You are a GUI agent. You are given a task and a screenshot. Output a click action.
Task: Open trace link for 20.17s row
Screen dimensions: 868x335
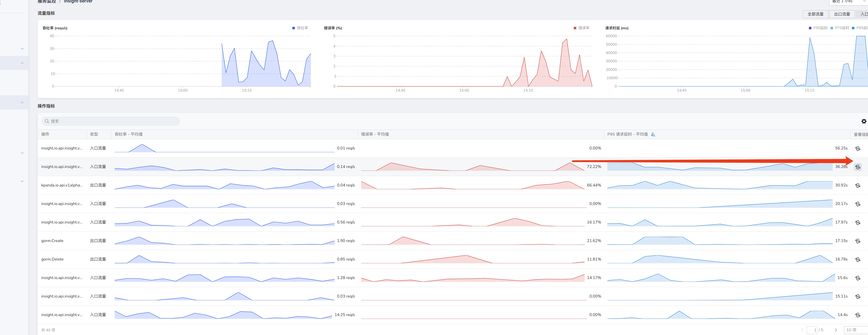click(x=858, y=204)
